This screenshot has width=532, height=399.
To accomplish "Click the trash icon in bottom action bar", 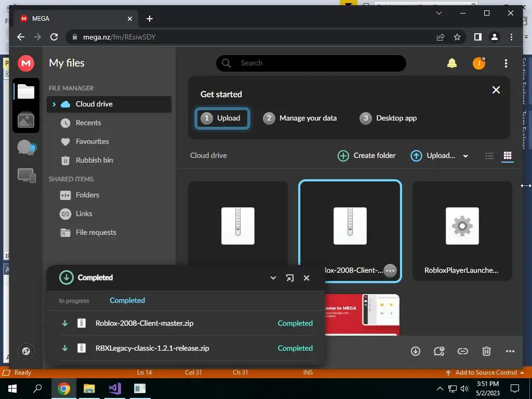I will [x=486, y=351].
